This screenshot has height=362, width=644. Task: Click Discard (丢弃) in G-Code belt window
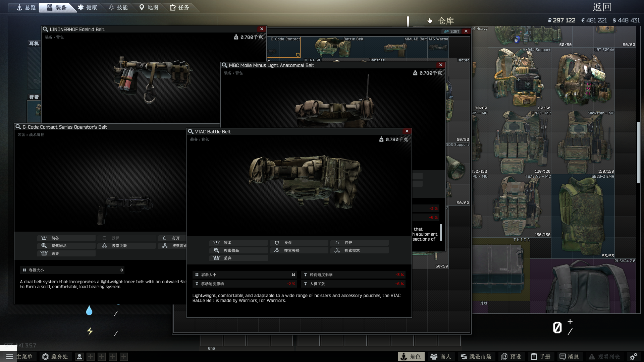click(66, 253)
